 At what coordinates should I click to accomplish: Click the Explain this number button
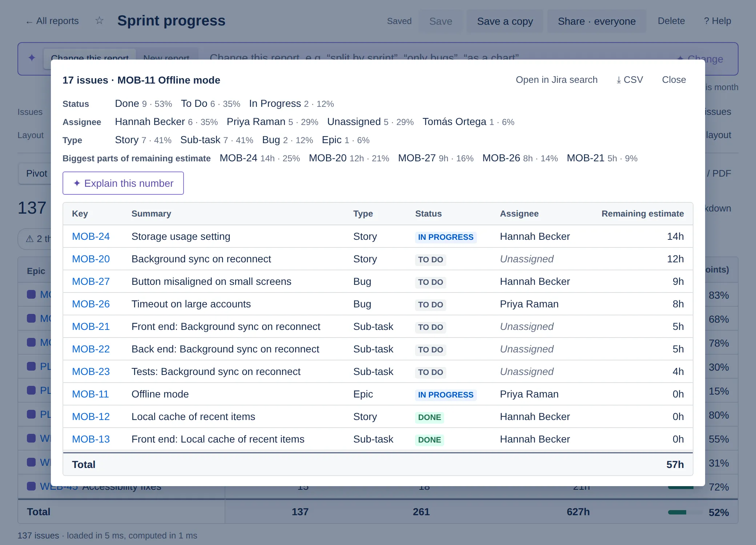tap(123, 183)
